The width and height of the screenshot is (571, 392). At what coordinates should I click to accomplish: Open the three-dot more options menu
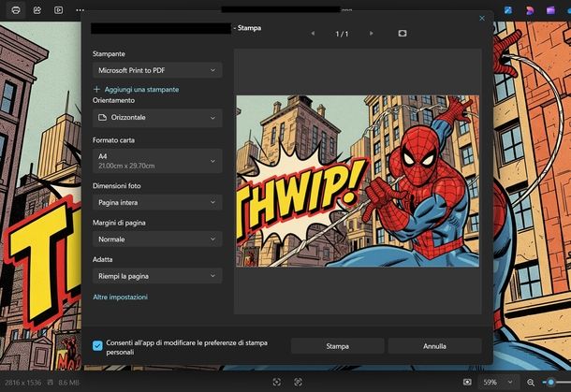80,10
